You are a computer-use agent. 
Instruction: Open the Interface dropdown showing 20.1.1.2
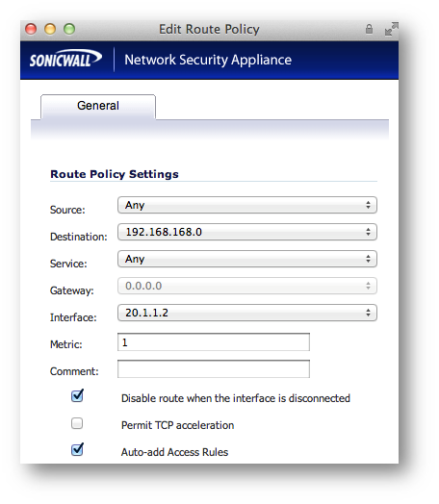coord(247,313)
